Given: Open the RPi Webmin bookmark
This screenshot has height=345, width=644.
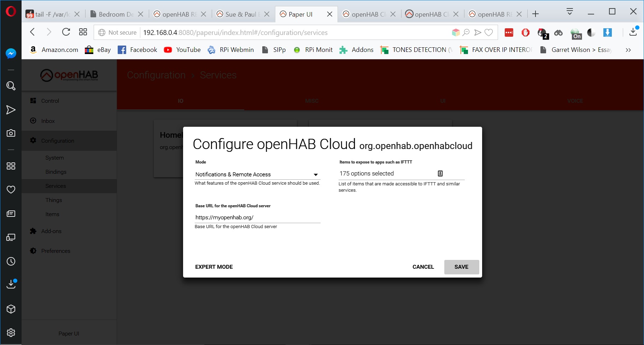Looking at the screenshot, I should pos(230,50).
